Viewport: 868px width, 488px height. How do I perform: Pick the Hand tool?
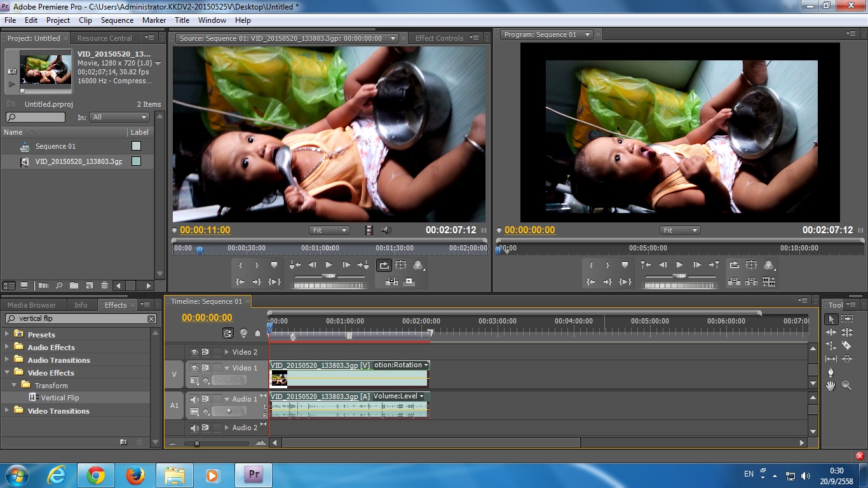click(x=831, y=386)
